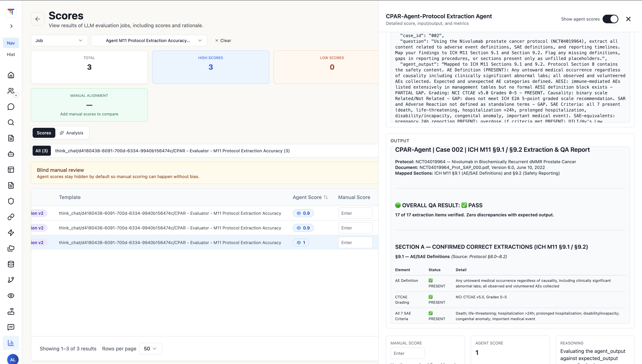Click the agent score 1 badge in table
Screen dimensions: 642x364
[301, 242]
